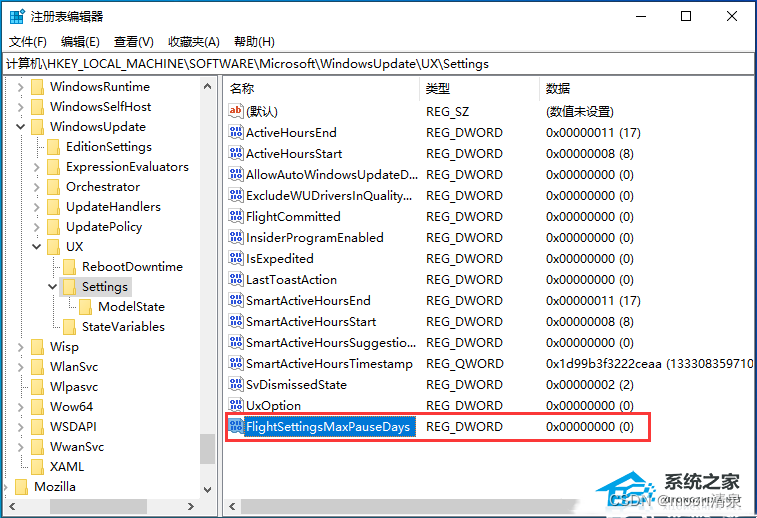
Task: Select the WSDAPI key
Action: (73, 427)
